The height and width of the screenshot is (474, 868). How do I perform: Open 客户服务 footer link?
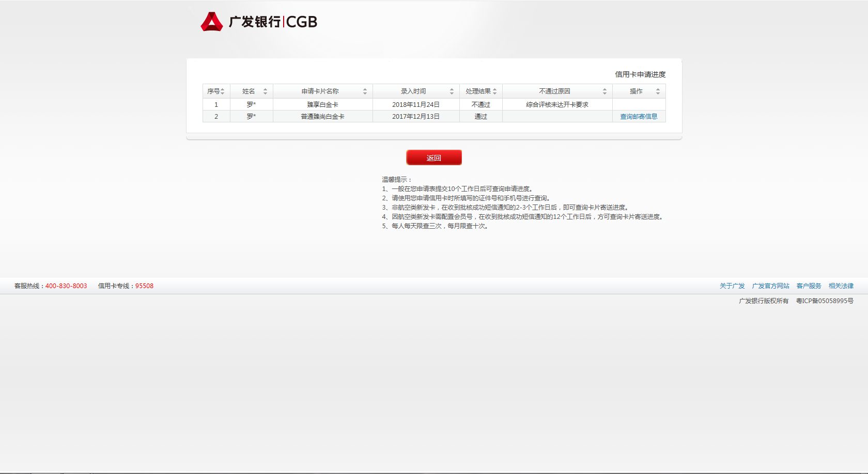click(x=809, y=286)
